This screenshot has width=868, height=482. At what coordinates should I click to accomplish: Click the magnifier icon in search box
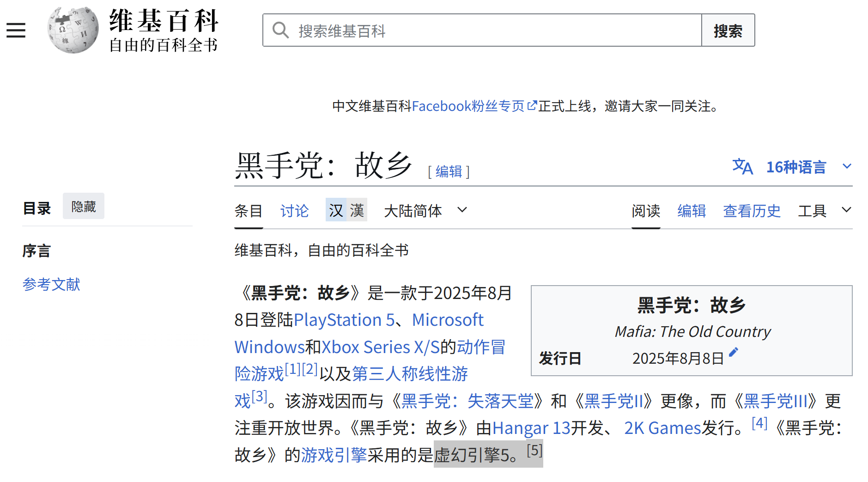click(280, 30)
